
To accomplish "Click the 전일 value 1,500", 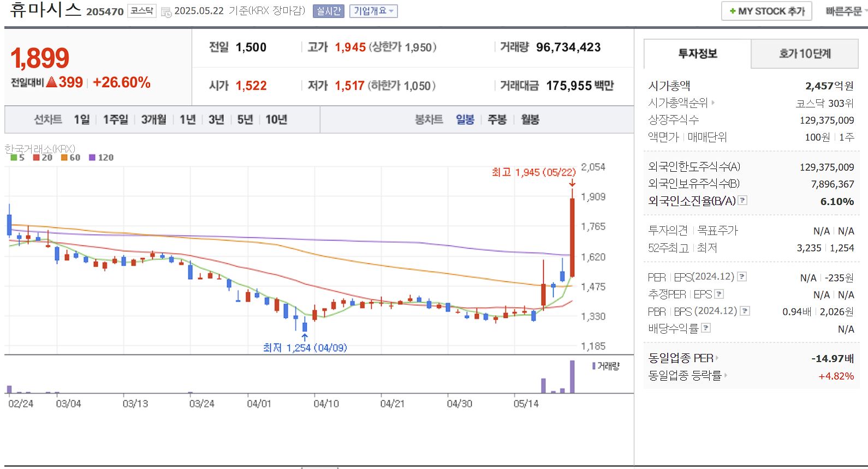I will pos(251,47).
